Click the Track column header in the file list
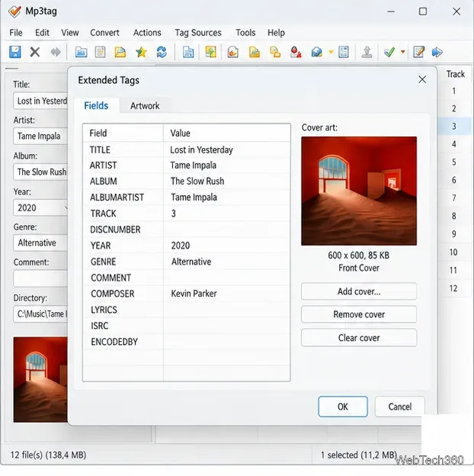Screen dimensions: 474x476 tap(455, 74)
